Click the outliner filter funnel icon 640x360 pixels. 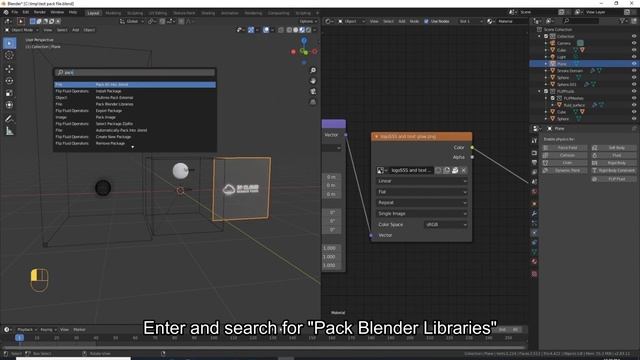click(x=622, y=21)
